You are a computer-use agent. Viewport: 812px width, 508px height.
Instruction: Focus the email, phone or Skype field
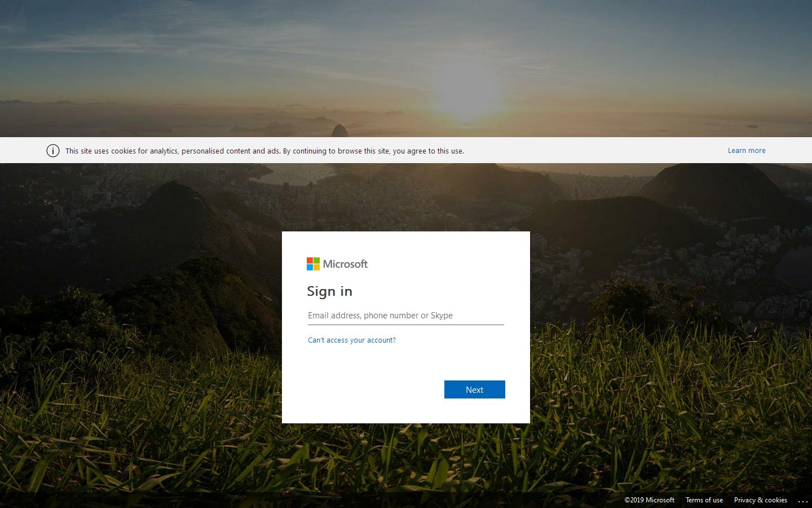click(x=405, y=316)
